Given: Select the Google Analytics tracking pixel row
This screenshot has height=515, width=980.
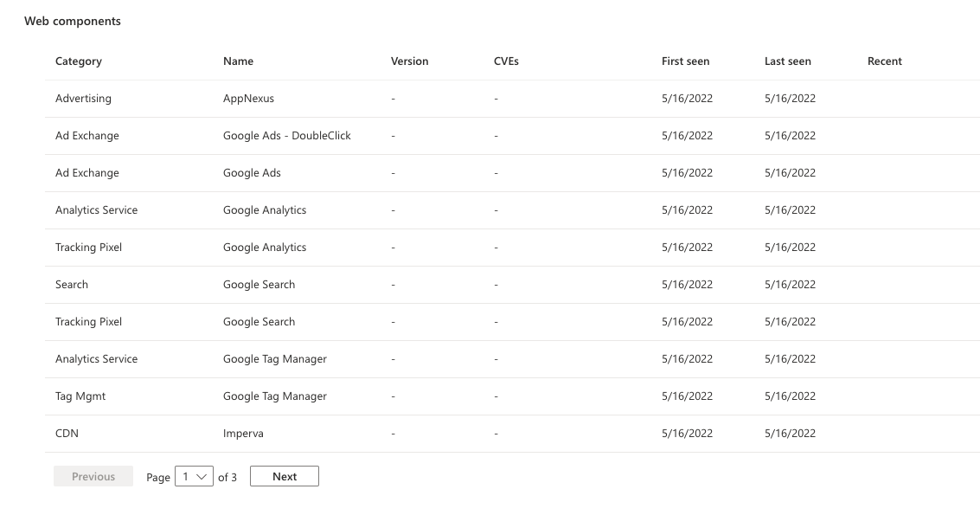Looking at the screenshot, I should [265, 247].
